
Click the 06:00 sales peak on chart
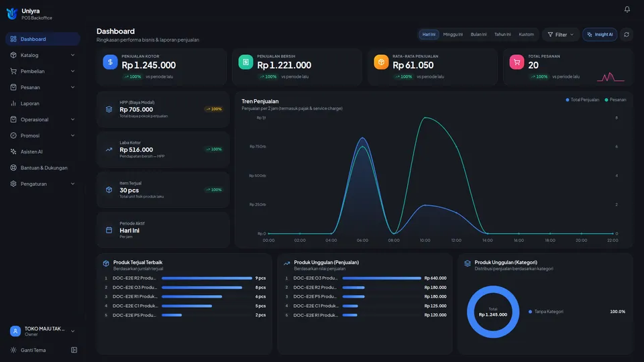point(362,138)
